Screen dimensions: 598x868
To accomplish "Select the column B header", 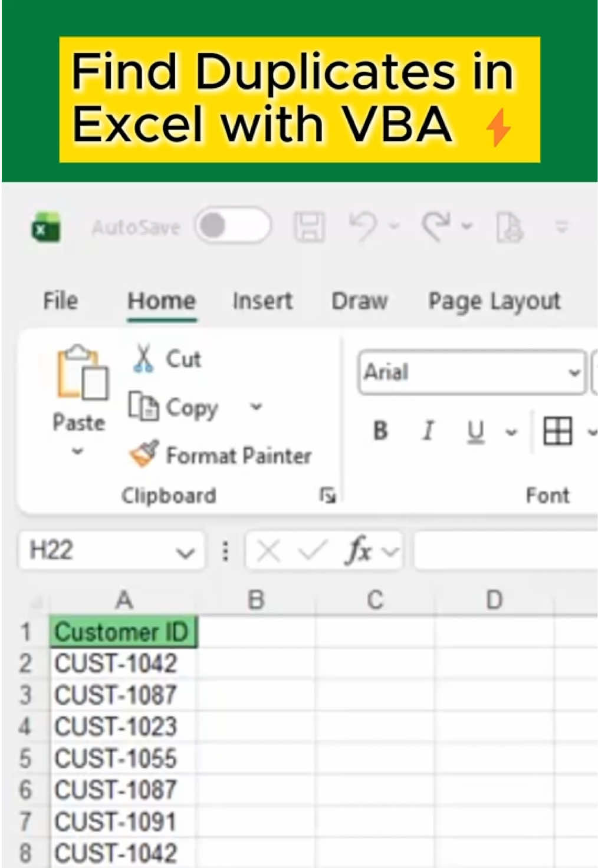I will coord(256,600).
